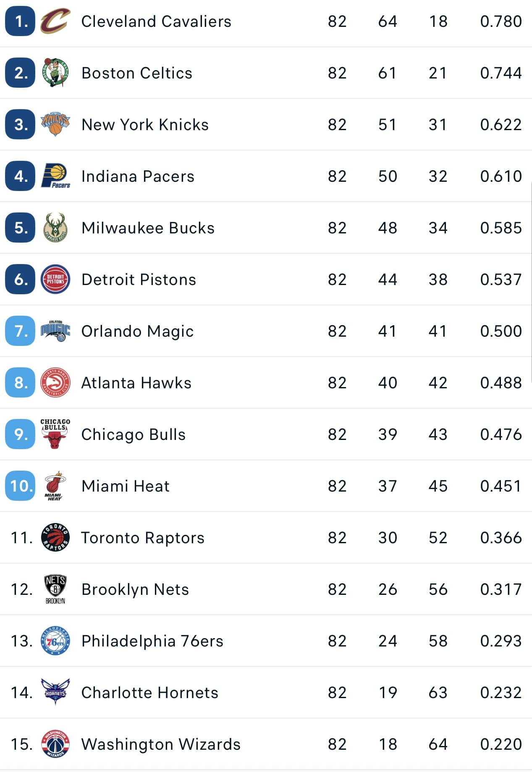This screenshot has height=772, width=532.
Task: Select the 0.780 win percentage value
Action: 501,21
